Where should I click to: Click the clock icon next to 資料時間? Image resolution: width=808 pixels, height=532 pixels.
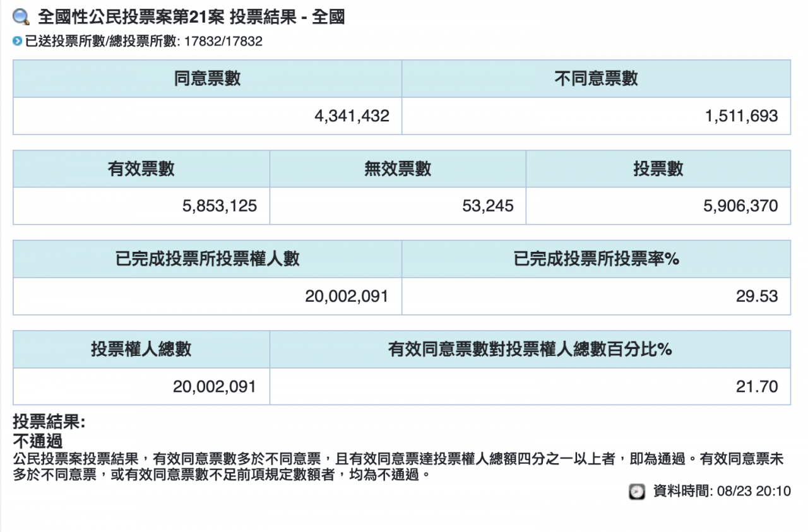[x=637, y=492]
